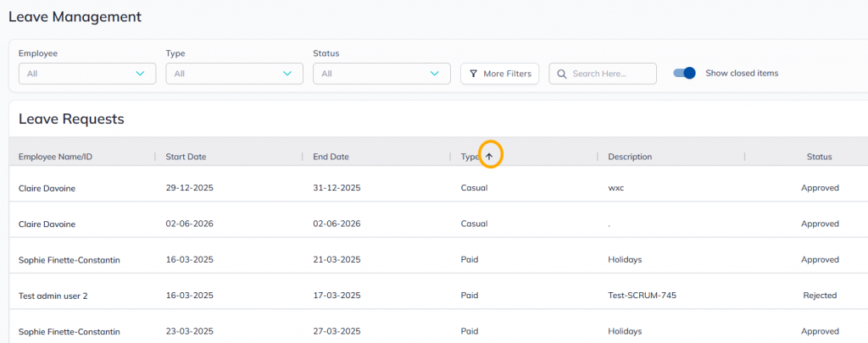Open the Status filter dropdown

tap(381, 74)
